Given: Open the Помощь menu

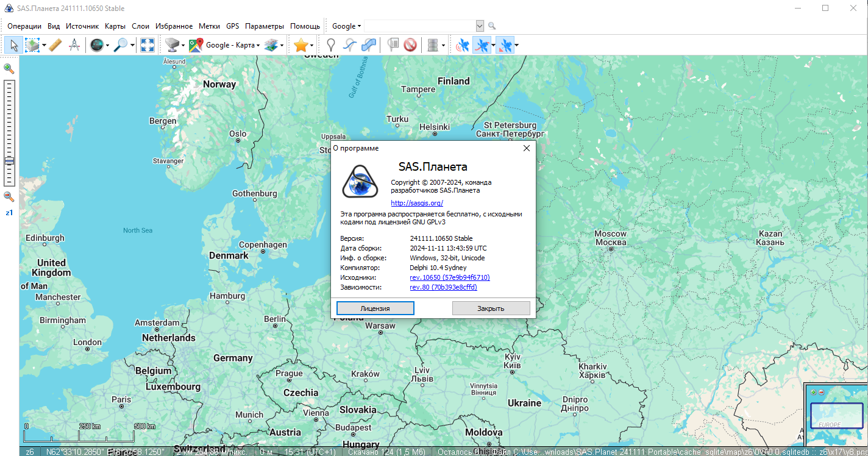Looking at the screenshot, I should point(305,26).
